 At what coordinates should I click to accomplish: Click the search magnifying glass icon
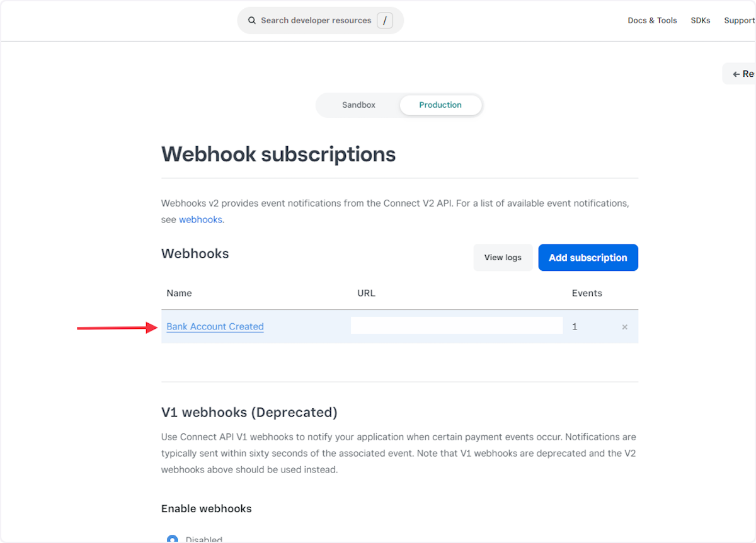tap(252, 20)
